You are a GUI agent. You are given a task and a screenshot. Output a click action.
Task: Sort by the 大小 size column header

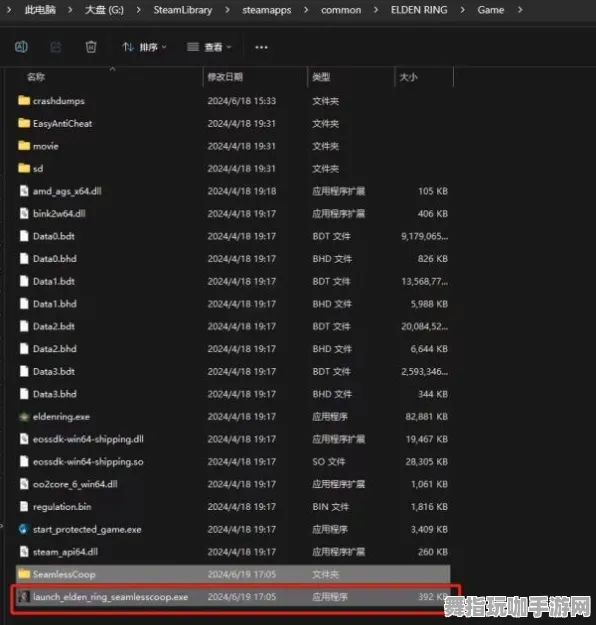pos(408,77)
